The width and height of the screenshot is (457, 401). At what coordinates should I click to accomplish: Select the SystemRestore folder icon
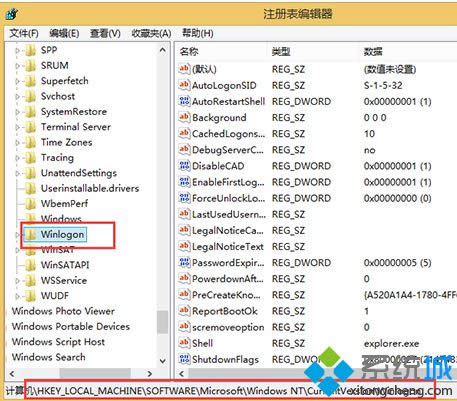[x=31, y=112]
